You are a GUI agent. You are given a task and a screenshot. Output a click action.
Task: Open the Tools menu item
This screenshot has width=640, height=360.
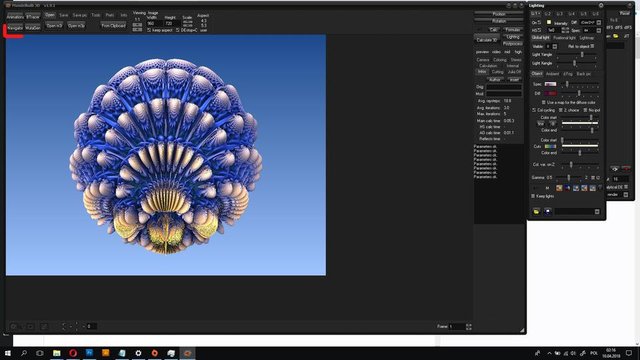tap(96, 15)
